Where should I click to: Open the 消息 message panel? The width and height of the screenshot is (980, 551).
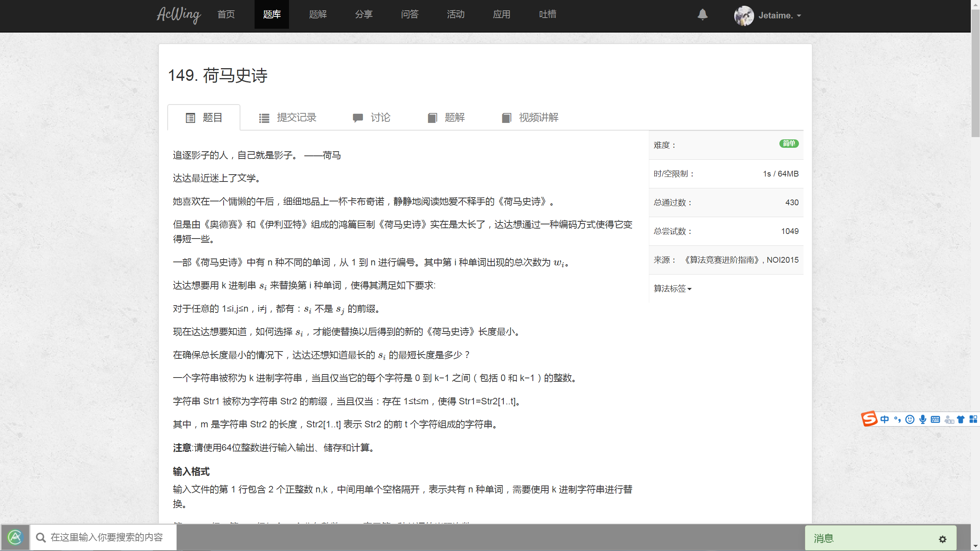[824, 538]
